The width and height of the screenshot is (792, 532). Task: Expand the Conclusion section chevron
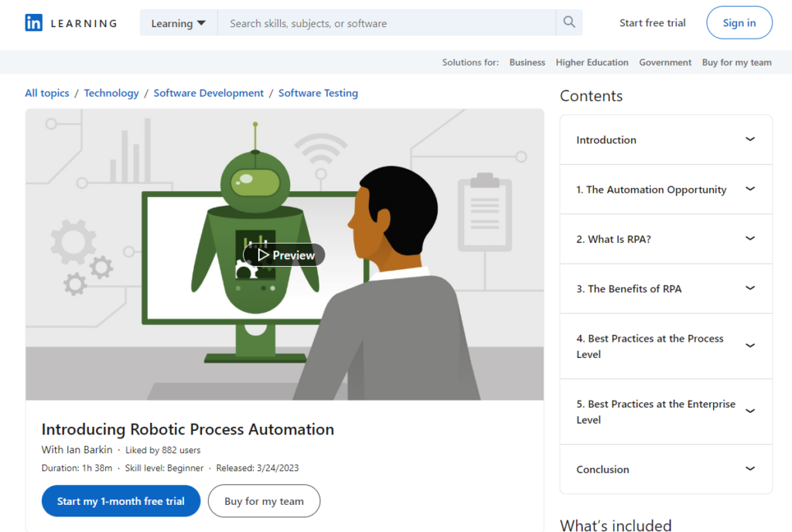[x=750, y=469]
